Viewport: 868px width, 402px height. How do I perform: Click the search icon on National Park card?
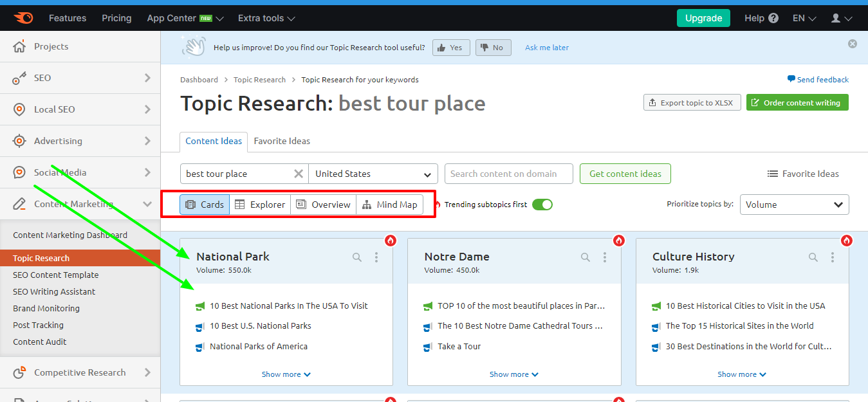coord(357,257)
